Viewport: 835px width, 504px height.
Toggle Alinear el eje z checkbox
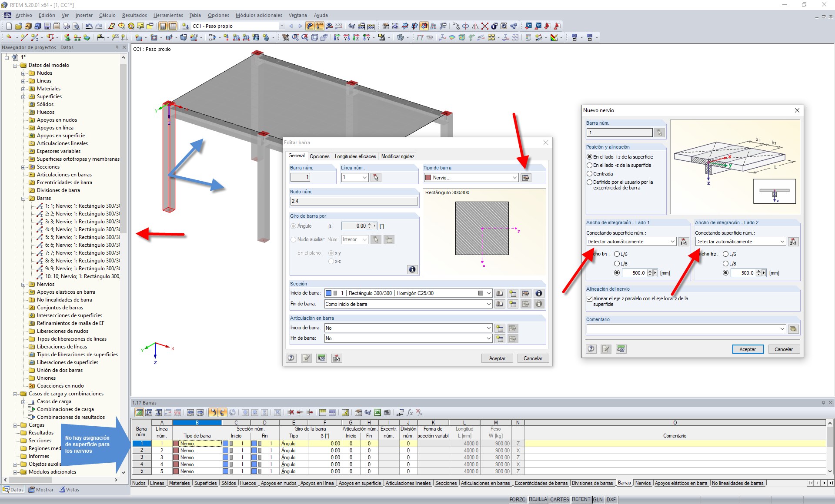[590, 299]
